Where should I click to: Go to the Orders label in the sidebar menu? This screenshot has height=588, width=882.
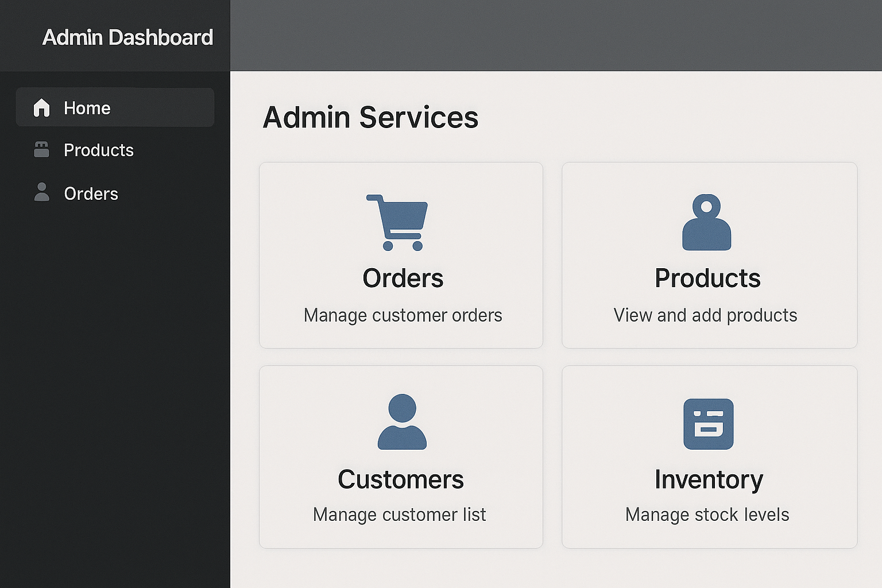click(91, 194)
